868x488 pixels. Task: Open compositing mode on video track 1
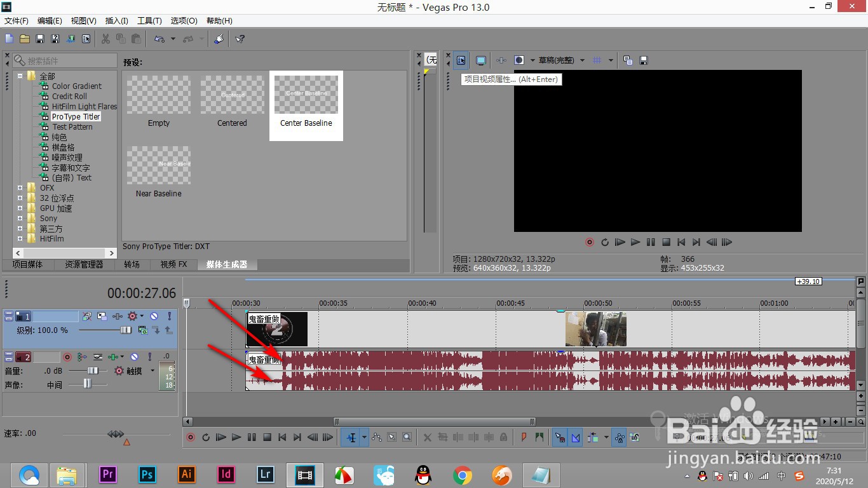143,330
